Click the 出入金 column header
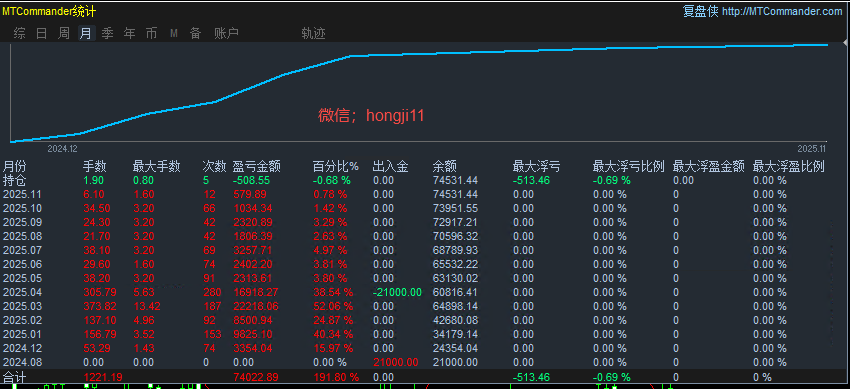850x389 pixels. 391,166
